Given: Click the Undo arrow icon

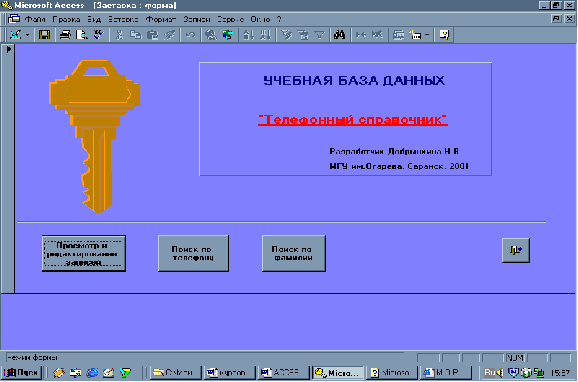Looking at the screenshot, I should tap(190, 35).
